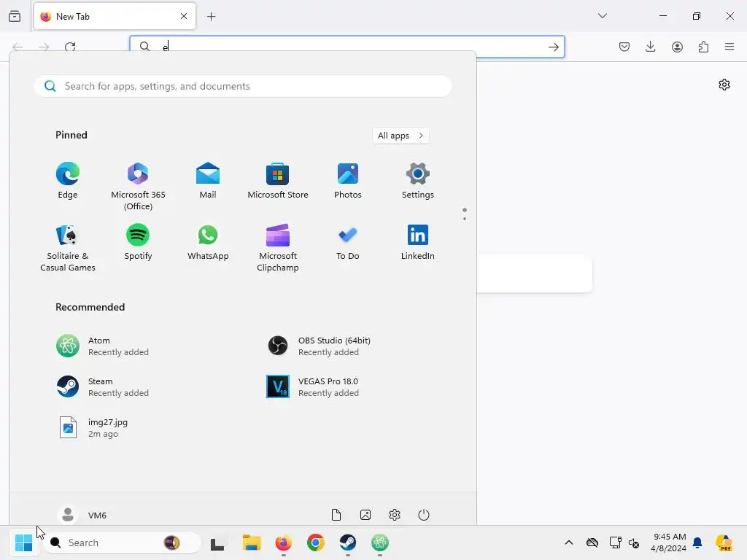Open the img27.jpg recent file
The width and height of the screenshot is (747, 560).
click(x=93, y=427)
